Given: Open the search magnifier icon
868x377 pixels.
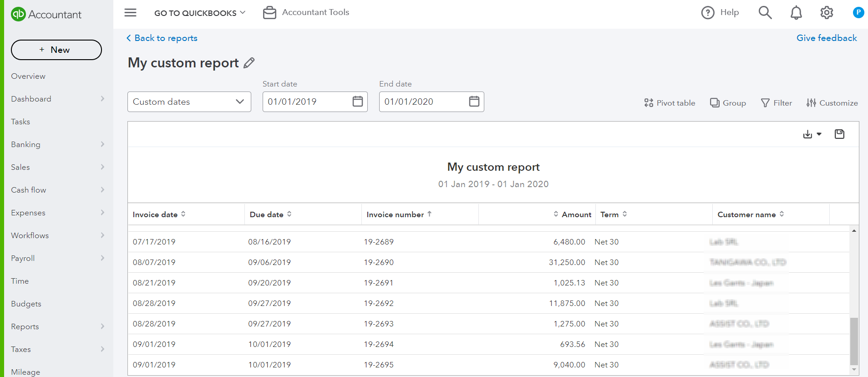Looking at the screenshot, I should pos(765,13).
